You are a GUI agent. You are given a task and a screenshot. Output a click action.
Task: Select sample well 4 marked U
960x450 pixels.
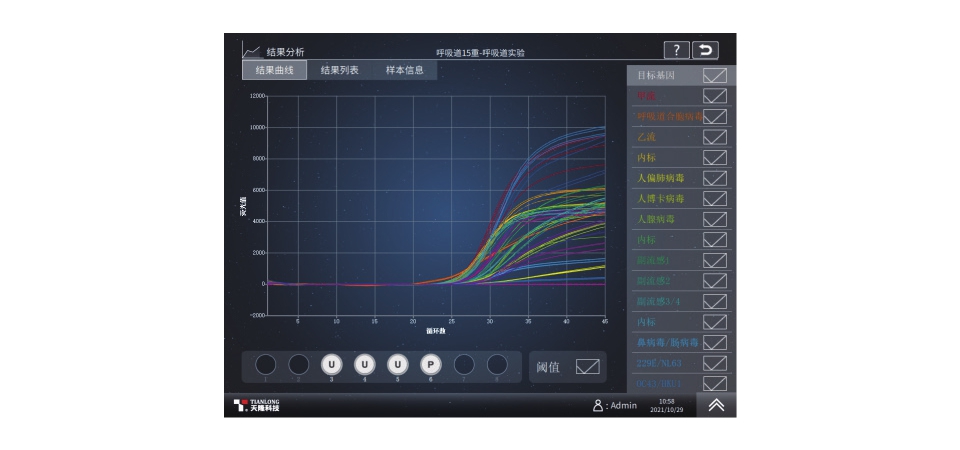(x=364, y=365)
